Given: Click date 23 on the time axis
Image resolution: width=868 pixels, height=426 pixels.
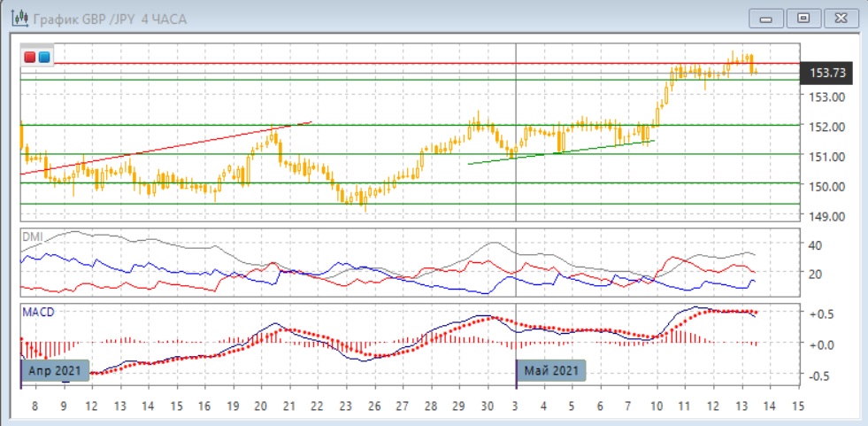Looking at the screenshot, I should [345, 406].
